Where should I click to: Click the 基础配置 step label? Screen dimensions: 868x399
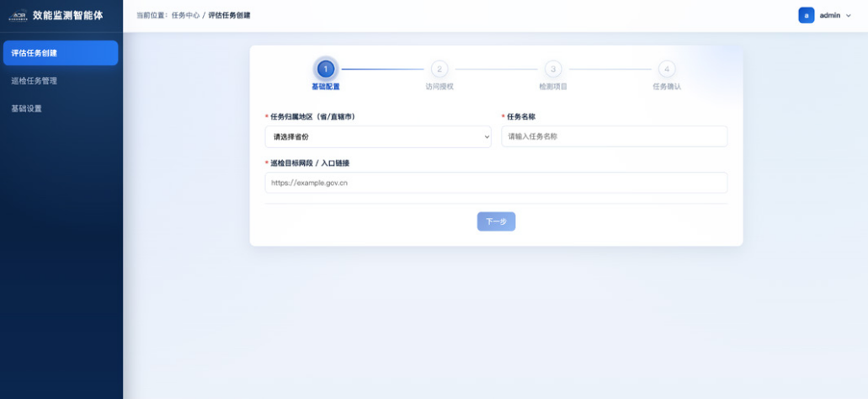pyautogui.click(x=326, y=87)
